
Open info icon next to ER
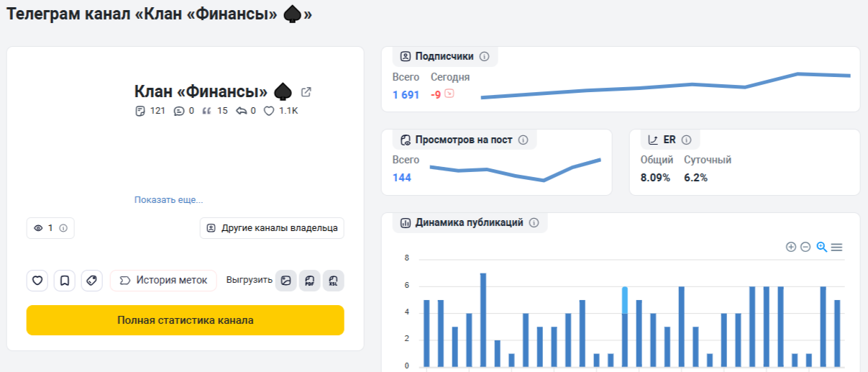coord(686,140)
